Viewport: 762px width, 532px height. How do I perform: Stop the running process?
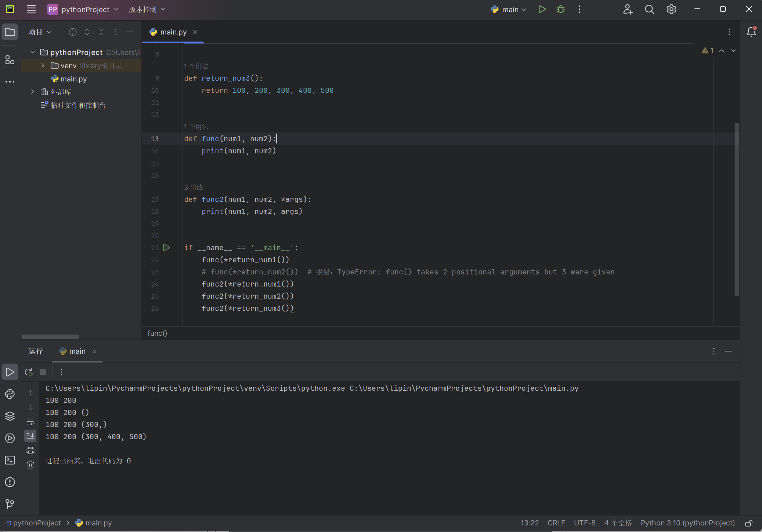(43, 372)
